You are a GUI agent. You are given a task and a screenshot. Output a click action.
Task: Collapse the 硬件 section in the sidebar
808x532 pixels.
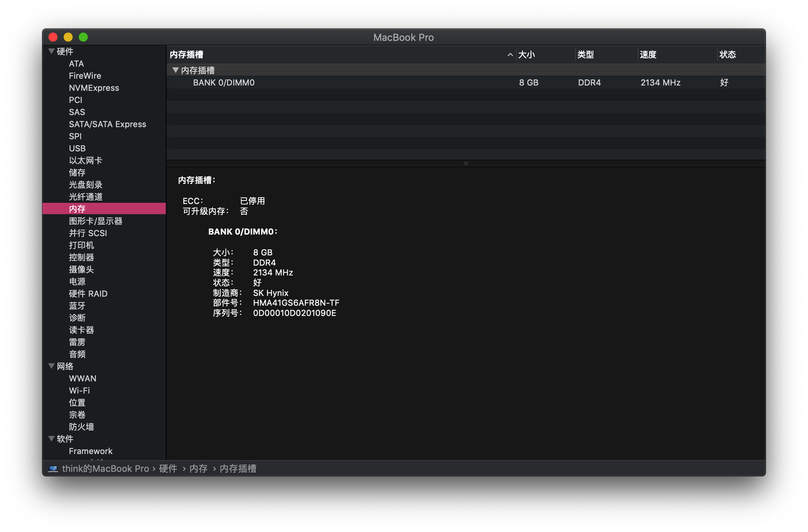(51, 51)
